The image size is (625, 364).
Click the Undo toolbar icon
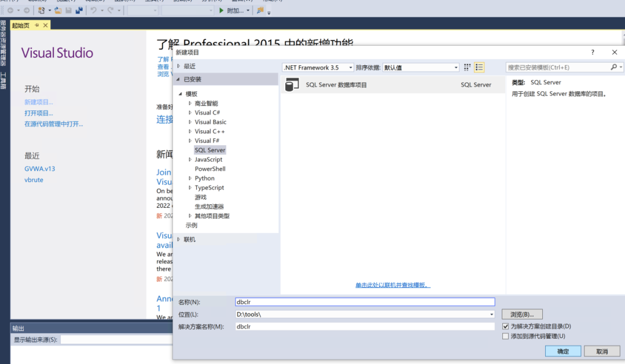tap(93, 11)
